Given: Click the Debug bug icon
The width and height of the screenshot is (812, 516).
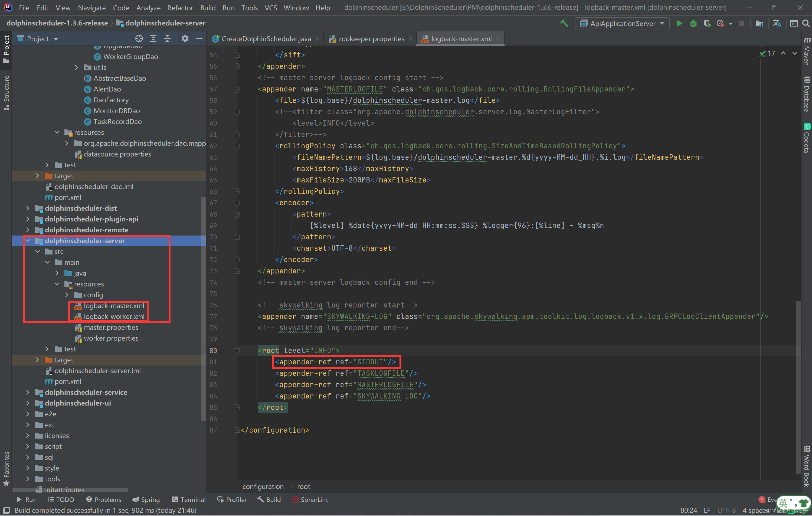Looking at the screenshot, I should [x=693, y=23].
